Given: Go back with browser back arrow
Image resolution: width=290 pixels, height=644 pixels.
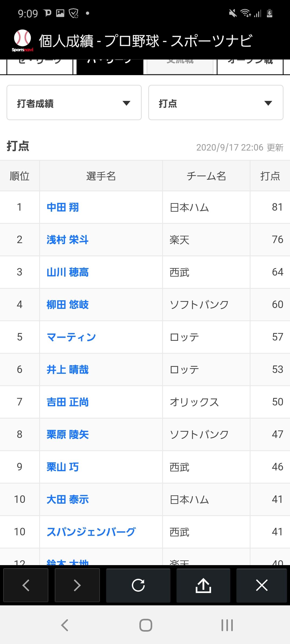Looking at the screenshot, I should pyautogui.click(x=26, y=585).
